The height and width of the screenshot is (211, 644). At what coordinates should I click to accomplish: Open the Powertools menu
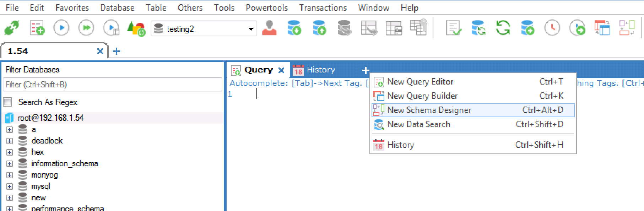click(267, 7)
